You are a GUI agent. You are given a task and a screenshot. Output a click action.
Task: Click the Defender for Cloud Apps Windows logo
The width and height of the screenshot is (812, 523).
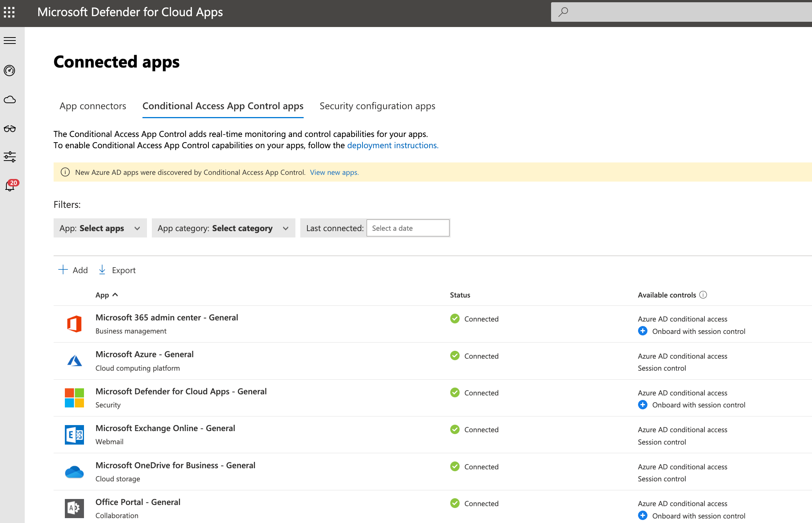74,398
